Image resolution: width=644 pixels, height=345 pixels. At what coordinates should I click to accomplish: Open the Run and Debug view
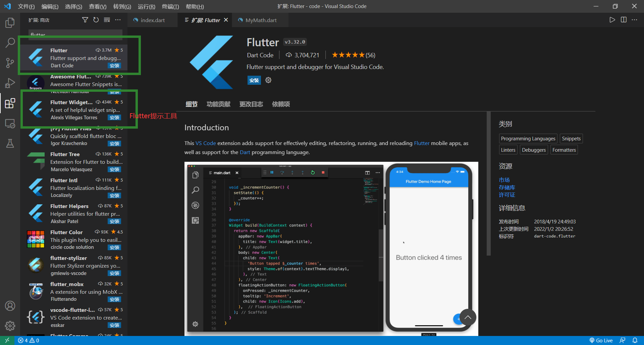(x=10, y=83)
